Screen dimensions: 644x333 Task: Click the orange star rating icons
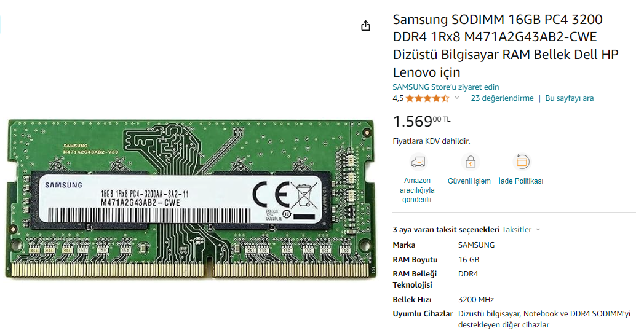pos(427,98)
